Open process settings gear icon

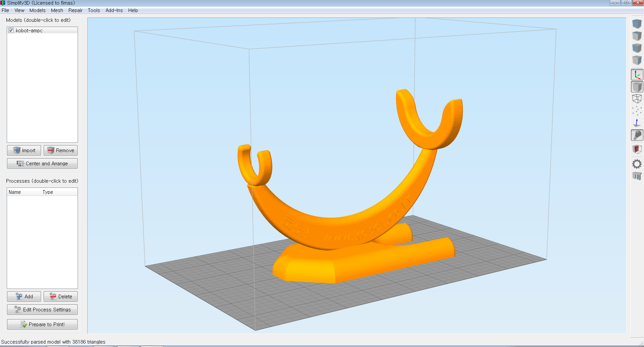point(637,164)
